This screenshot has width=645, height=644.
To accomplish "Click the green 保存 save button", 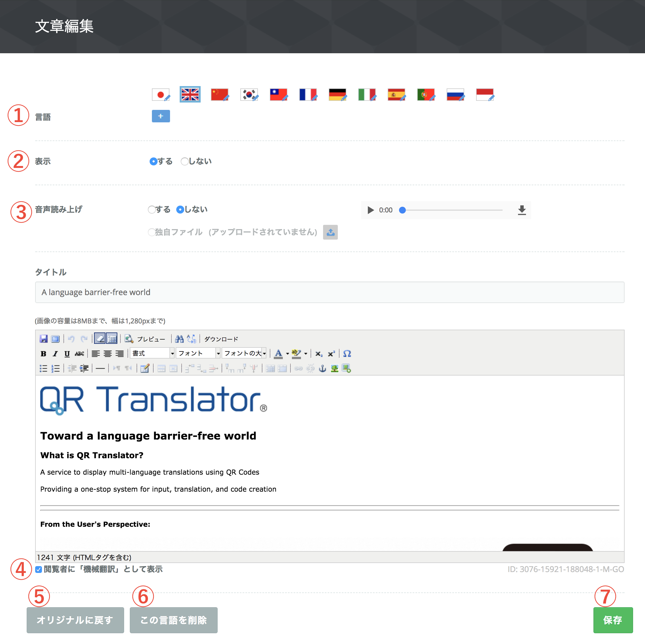I will click(x=613, y=620).
